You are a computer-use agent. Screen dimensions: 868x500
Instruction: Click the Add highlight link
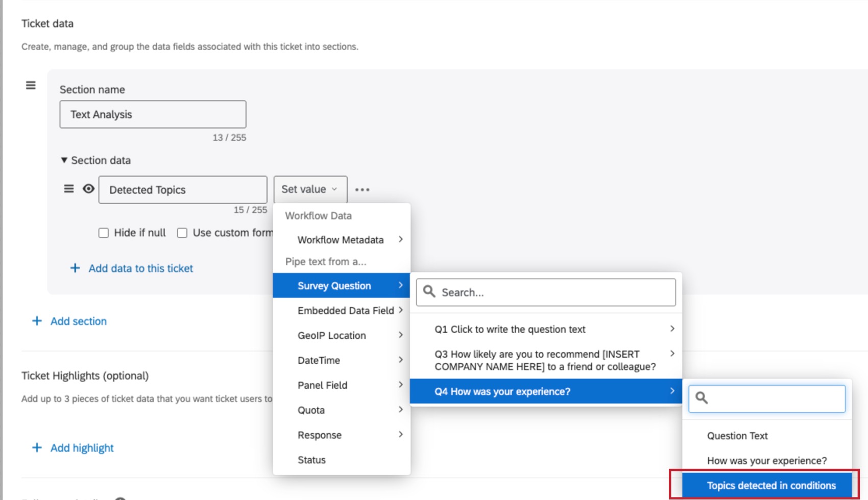point(82,448)
